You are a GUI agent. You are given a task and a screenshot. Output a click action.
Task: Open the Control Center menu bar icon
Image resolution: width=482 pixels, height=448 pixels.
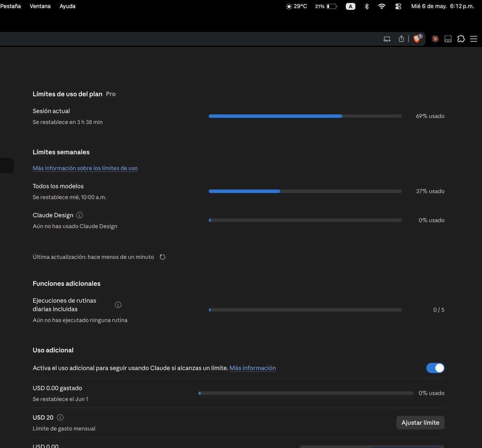(x=398, y=6)
